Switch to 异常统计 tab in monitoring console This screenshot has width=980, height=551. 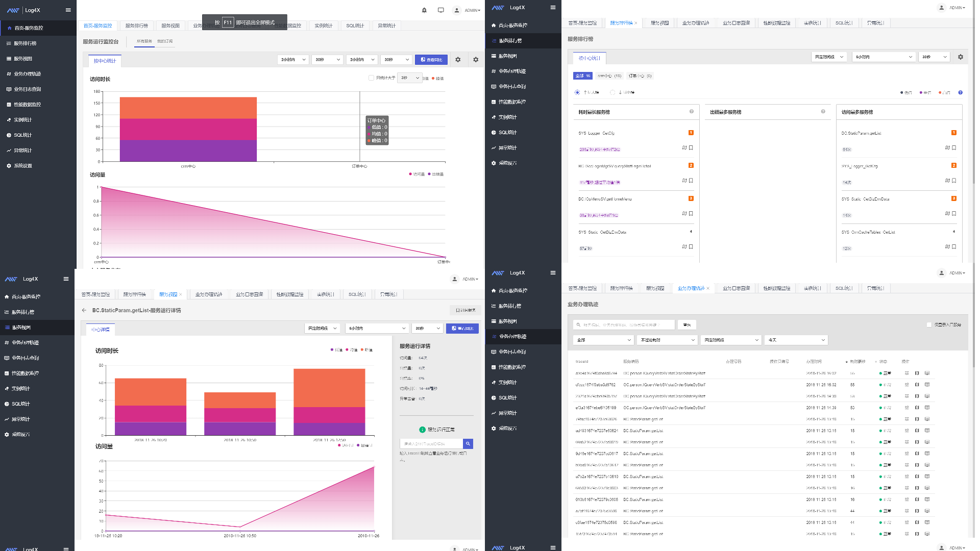point(387,26)
